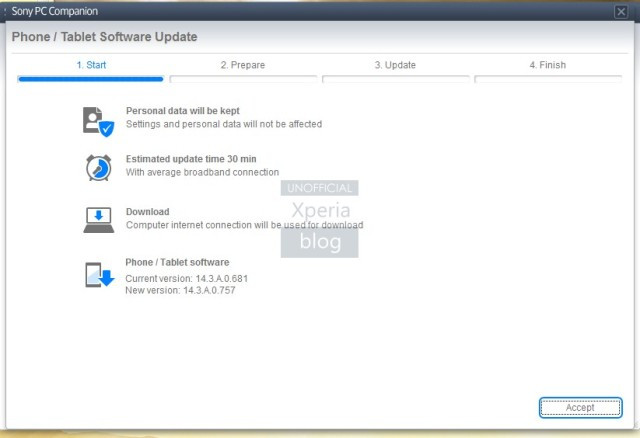Click the Sony PC Companion title bar text

tap(55, 11)
